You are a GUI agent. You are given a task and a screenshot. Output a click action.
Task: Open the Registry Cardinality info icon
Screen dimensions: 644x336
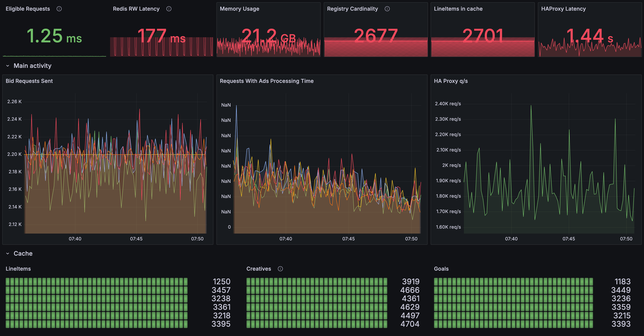click(387, 9)
